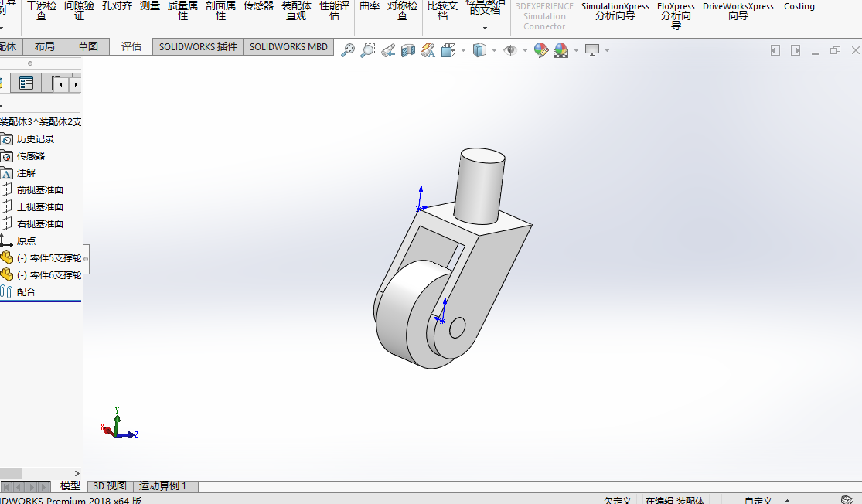Screen dimensions: 862x504
Task: Select (-) 零件6支撑轮 component
Action: pyautogui.click(x=49, y=275)
